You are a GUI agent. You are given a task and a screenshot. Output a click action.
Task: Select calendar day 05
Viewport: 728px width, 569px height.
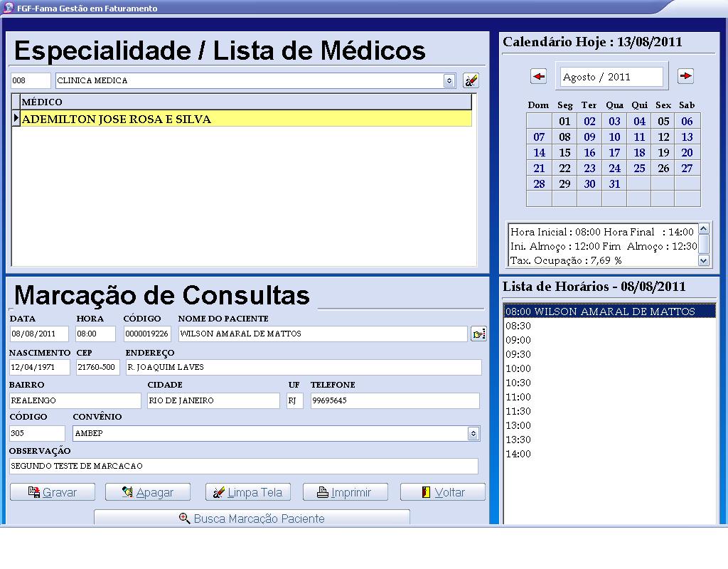tap(663, 121)
